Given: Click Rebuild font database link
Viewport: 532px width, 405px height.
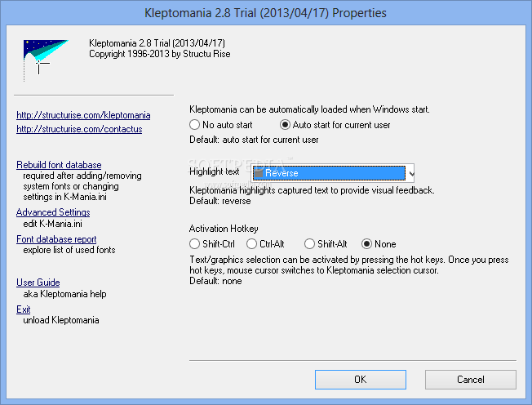Looking at the screenshot, I should click(x=59, y=165).
